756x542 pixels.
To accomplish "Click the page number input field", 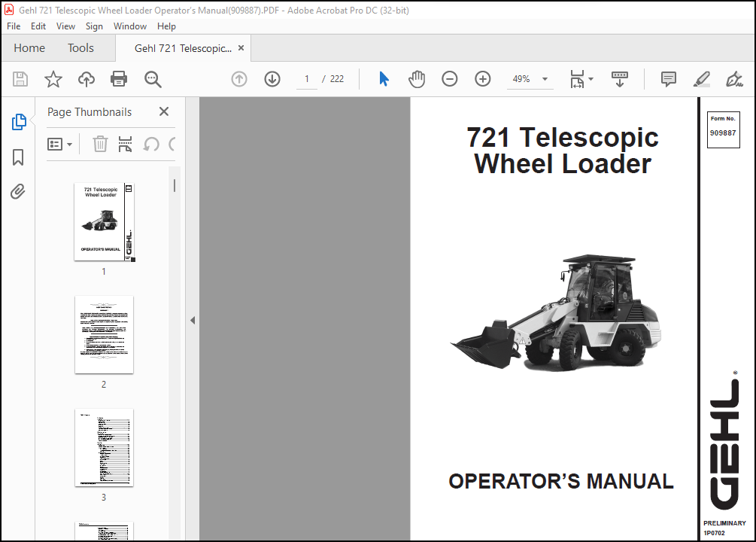I will tap(307, 79).
